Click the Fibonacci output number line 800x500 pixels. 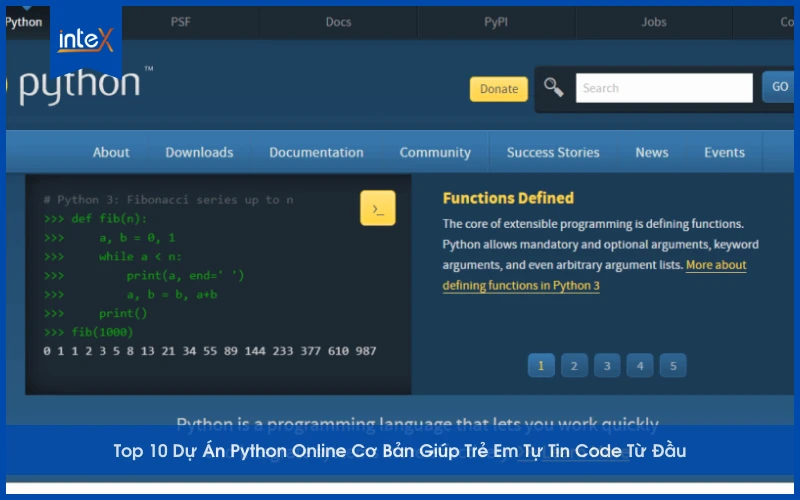point(210,351)
